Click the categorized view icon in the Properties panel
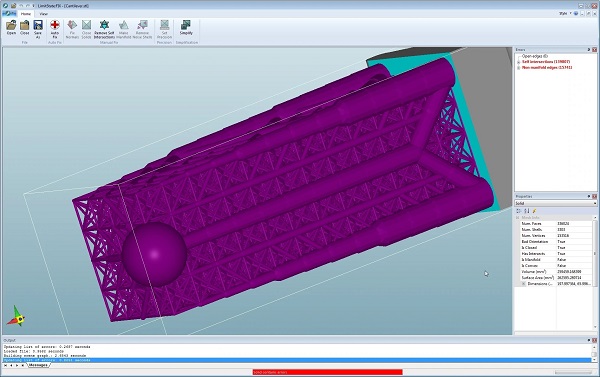Image resolution: width=600 pixels, height=377 pixels. pyautogui.click(x=519, y=211)
